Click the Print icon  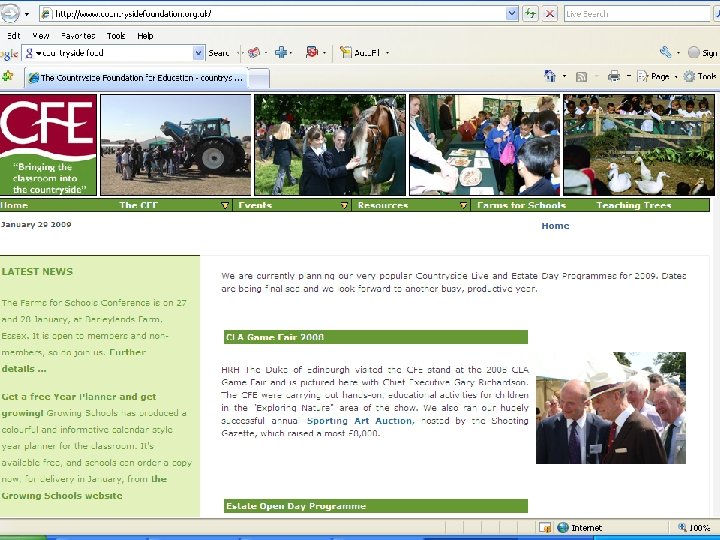[x=614, y=76]
